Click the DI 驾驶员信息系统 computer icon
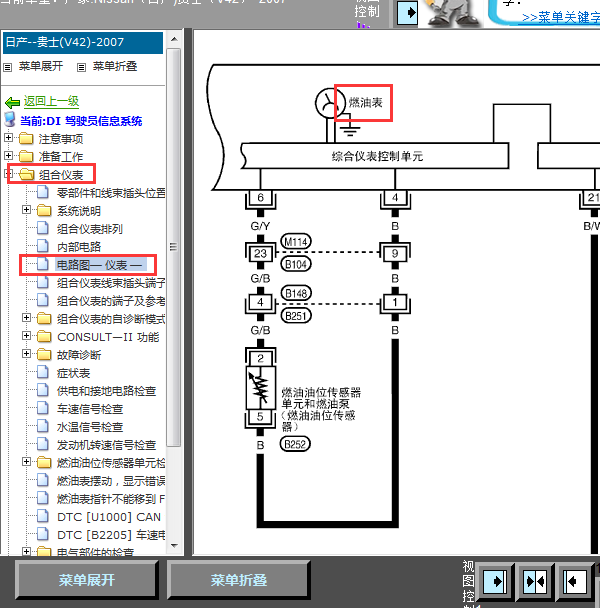 tap(11, 121)
